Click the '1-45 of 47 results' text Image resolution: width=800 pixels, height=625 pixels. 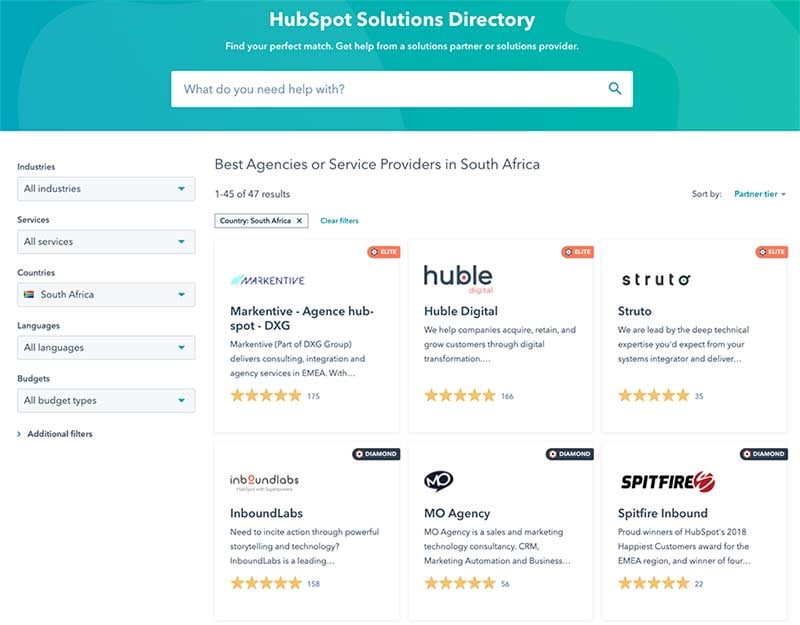point(252,194)
